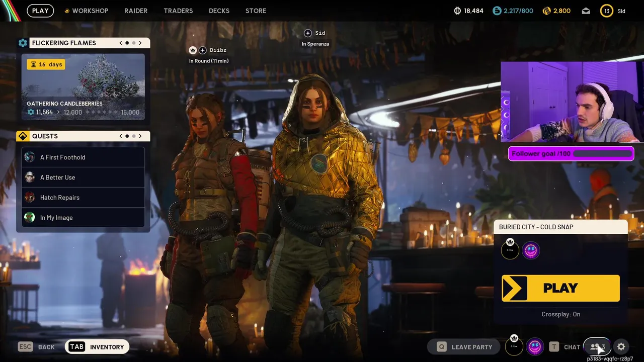This screenshot has width=644, height=362.
Task: Toggle the Crossplay: On setting
Action: pos(560,314)
